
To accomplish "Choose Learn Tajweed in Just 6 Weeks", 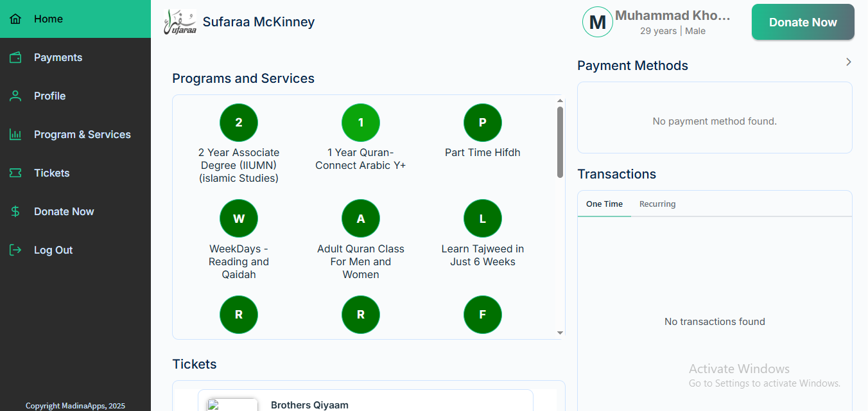I will [x=483, y=219].
